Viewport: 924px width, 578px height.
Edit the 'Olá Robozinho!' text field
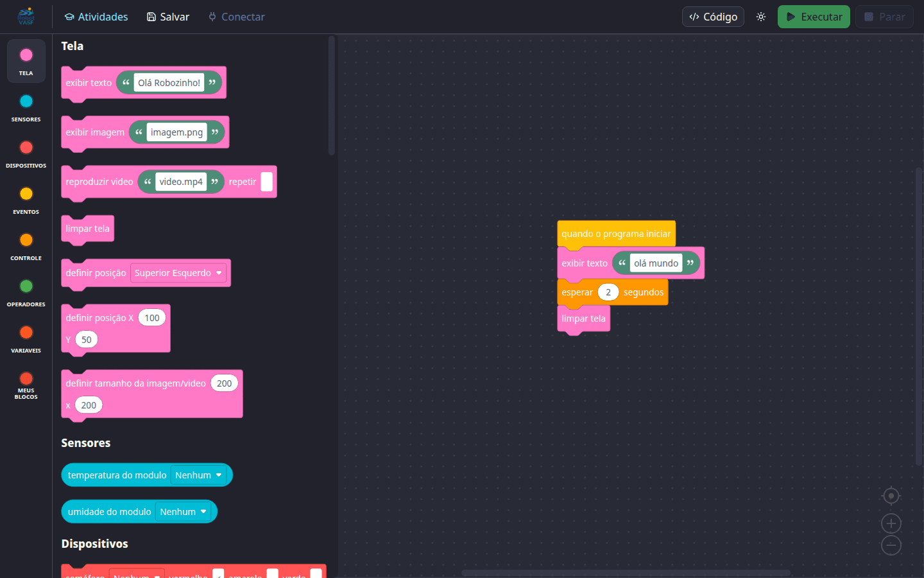pyautogui.click(x=169, y=83)
